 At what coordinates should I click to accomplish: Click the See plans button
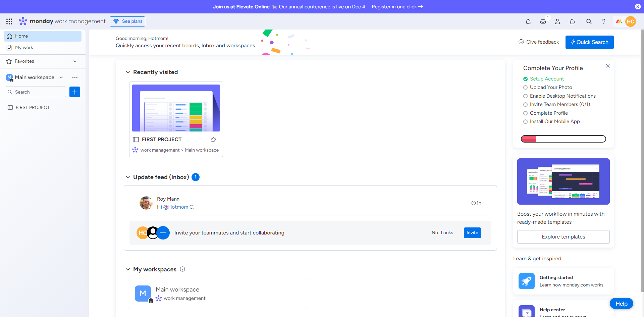coord(127,21)
